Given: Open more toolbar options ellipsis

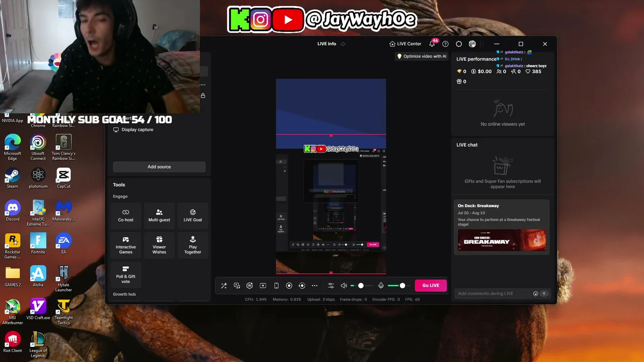Looking at the screenshot, I should click(x=314, y=286).
